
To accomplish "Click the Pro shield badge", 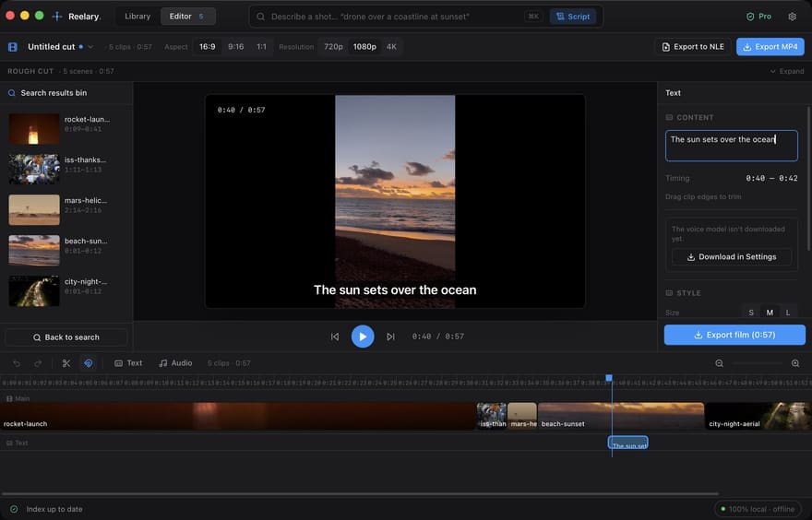I will (758, 17).
